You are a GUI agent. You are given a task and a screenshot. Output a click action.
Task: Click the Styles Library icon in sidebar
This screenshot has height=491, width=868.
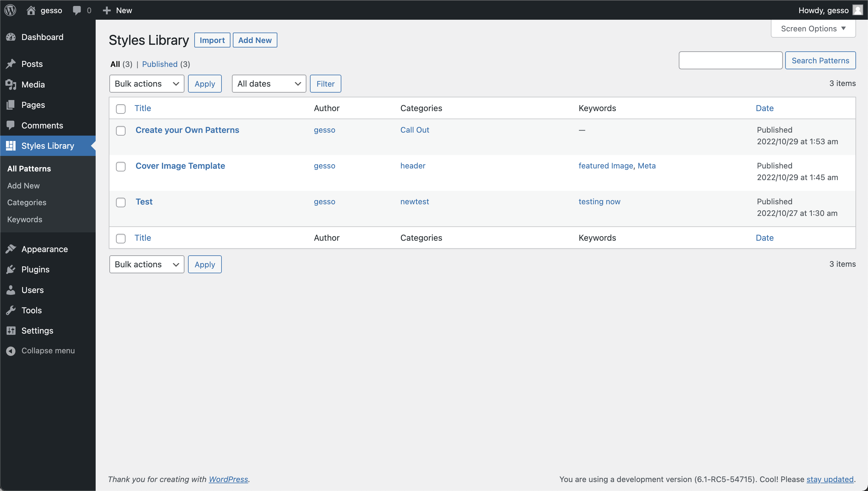tap(11, 145)
